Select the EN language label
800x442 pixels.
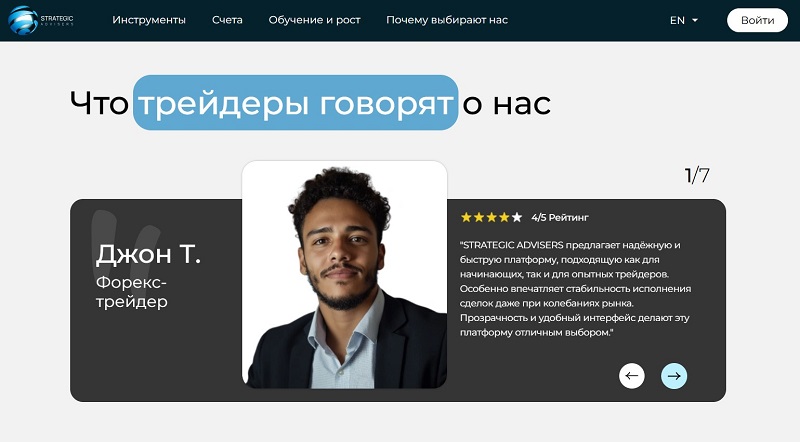[x=677, y=20]
